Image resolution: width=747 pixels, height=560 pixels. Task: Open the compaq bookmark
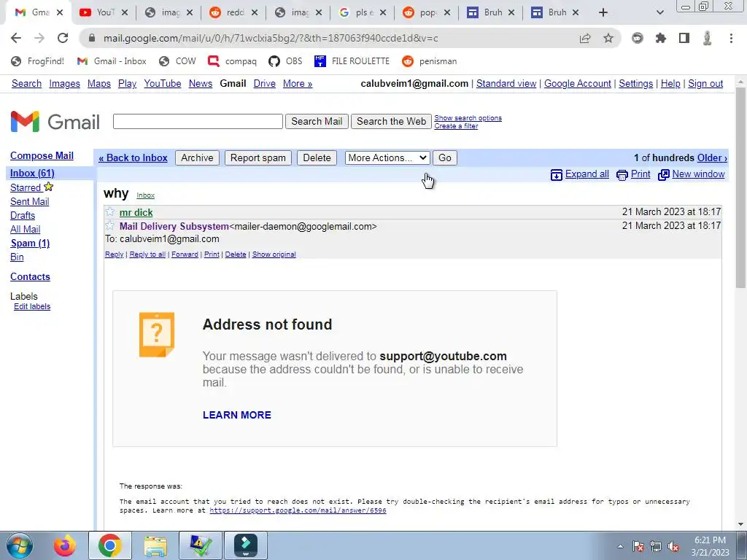click(233, 61)
